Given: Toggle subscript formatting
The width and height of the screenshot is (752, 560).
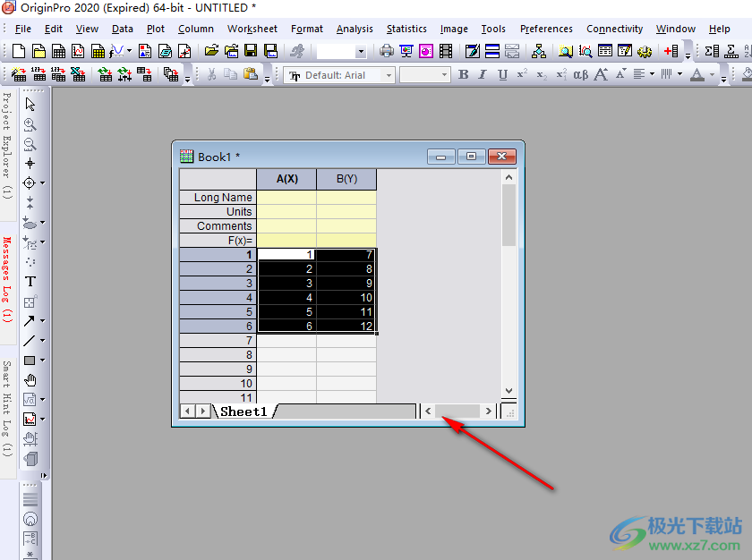Looking at the screenshot, I should pos(542,75).
